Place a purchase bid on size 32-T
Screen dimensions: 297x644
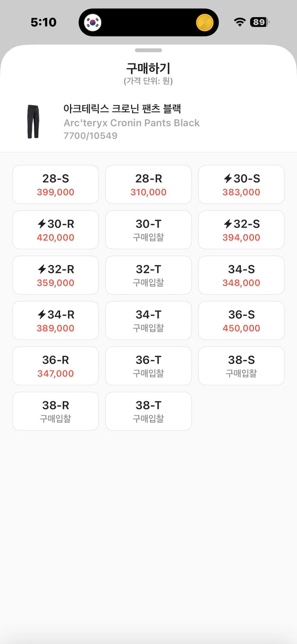tap(148, 275)
